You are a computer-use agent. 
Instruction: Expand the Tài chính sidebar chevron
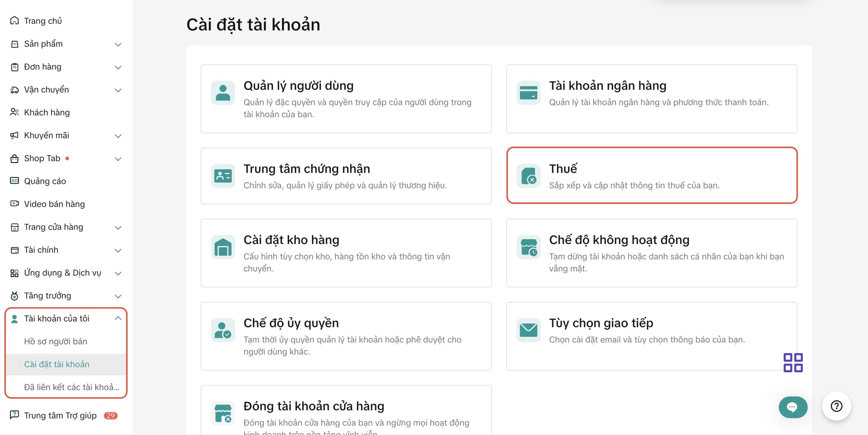(118, 250)
